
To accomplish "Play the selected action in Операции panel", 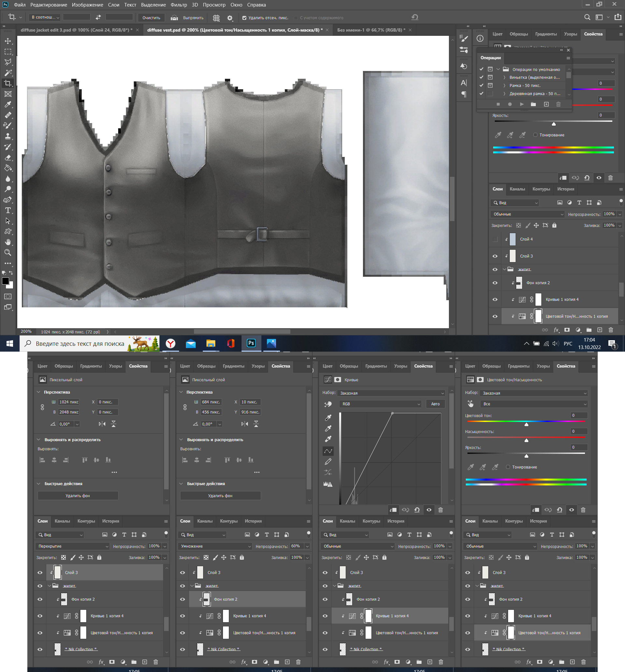I will [521, 104].
